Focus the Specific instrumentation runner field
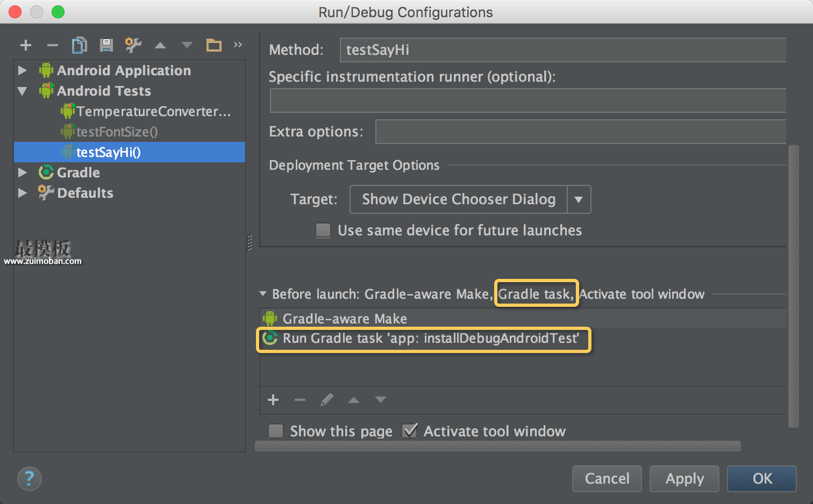This screenshot has height=504, width=813. 528,100
